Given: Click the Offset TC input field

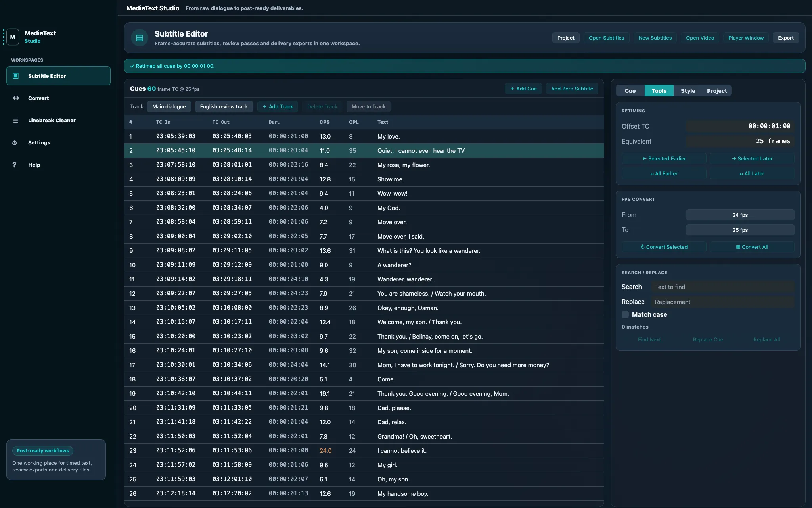Looking at the screenshot, I should 740,126.
